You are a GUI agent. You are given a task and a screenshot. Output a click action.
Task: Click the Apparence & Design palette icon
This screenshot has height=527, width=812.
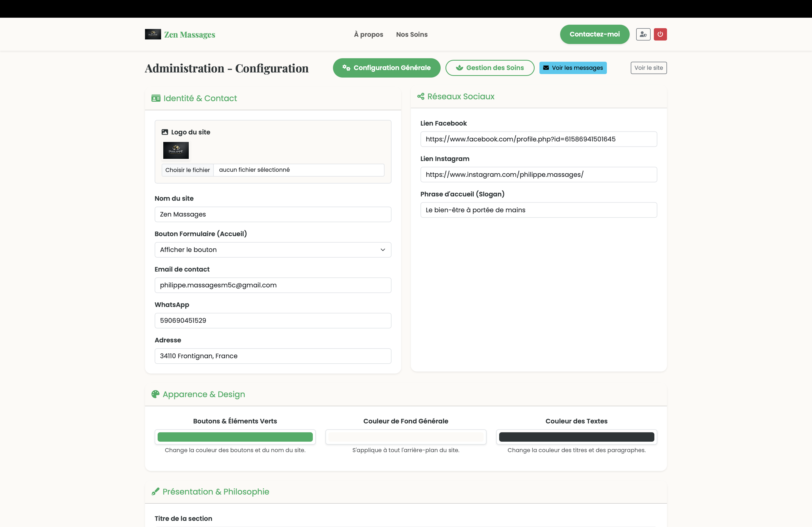coord(155,394)
